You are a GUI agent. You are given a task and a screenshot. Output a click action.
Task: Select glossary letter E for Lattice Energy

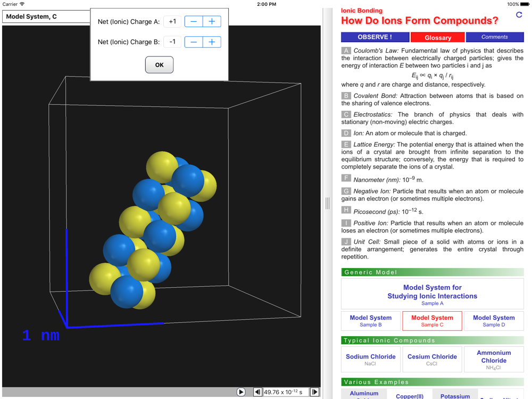[x=346, y=144]
